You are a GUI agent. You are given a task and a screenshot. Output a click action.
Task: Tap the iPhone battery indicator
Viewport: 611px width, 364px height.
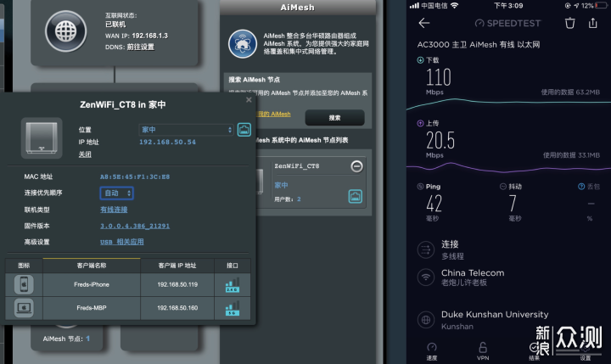point(602,5)
